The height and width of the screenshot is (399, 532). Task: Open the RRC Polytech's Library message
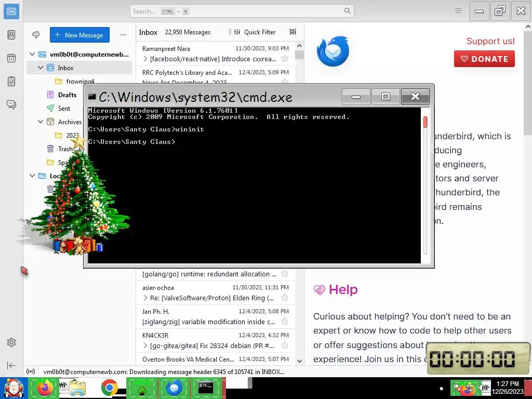(216, 75)
